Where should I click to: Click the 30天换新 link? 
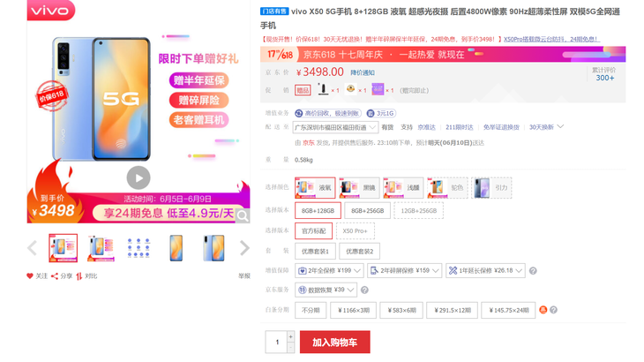coord(542,127)
